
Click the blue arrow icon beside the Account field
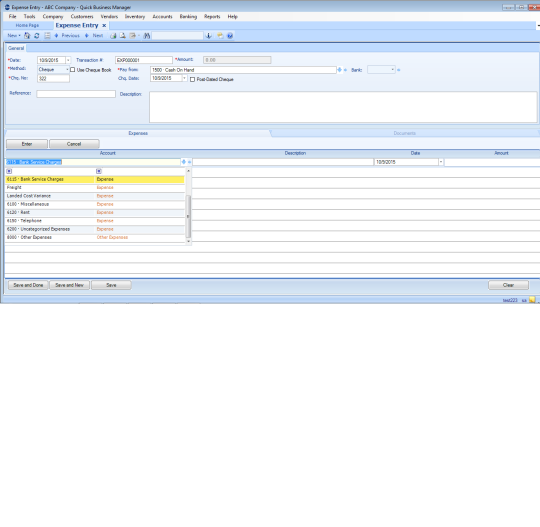point(184,162)
